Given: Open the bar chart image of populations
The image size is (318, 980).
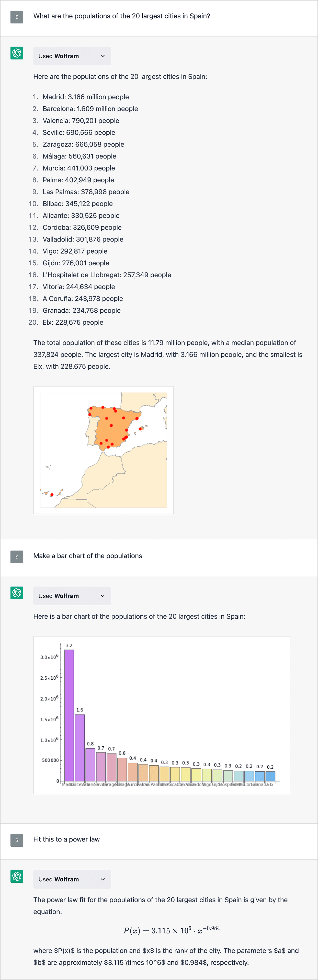Looking at the screenshot, I should (x=162, y=715).
